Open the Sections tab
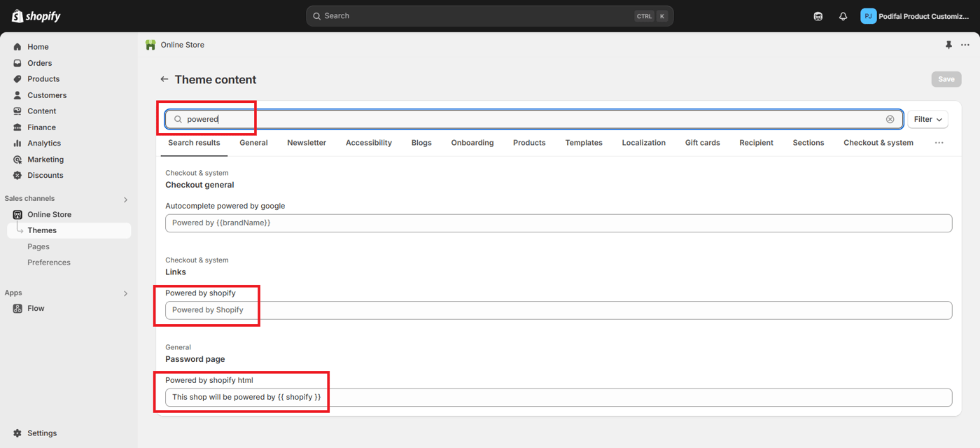The width and height of the screenshot is (980, 448). 808,143
